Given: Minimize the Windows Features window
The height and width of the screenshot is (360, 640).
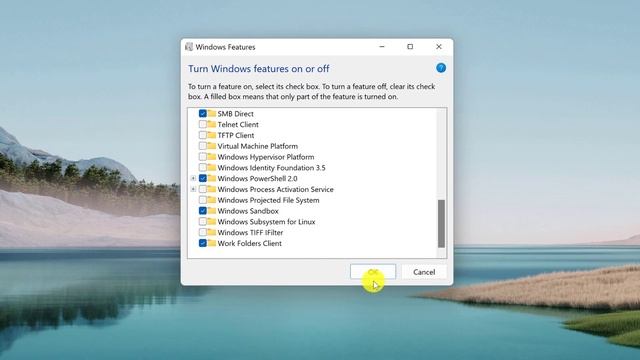Looking at the screenshot, I should pos(382,47).
